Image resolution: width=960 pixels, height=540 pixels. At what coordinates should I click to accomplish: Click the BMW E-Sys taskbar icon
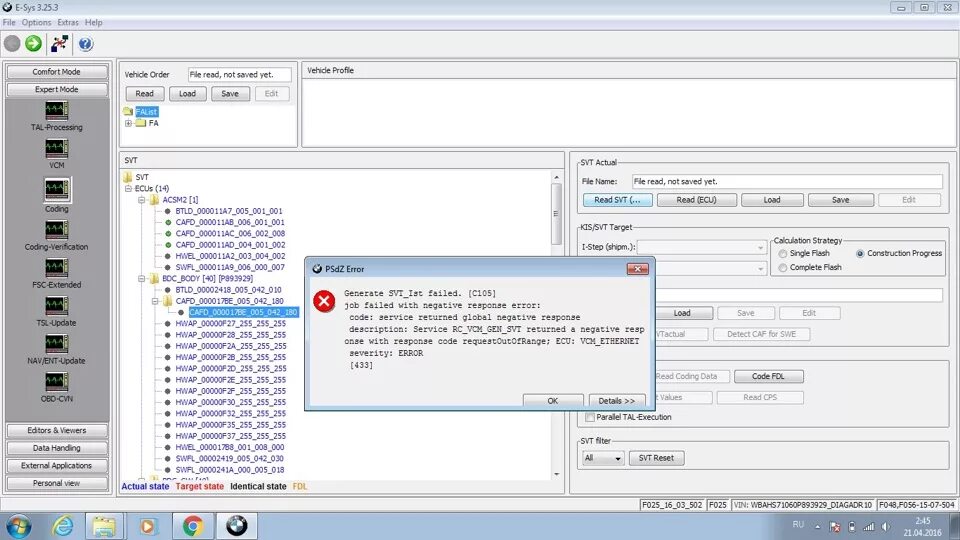pos(236,526)
